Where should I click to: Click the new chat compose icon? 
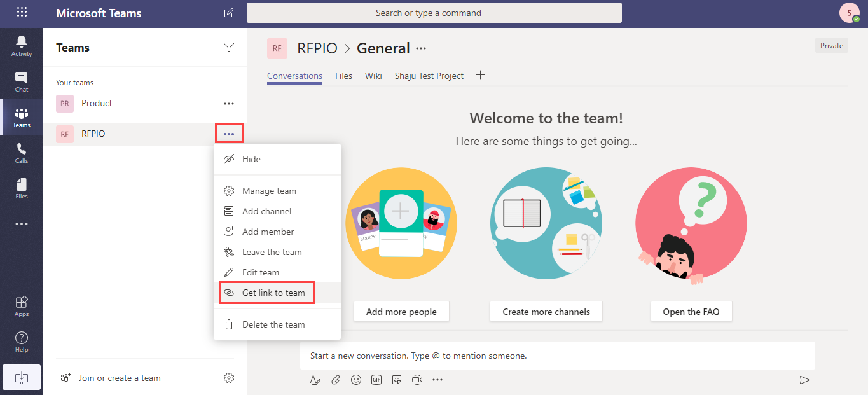click(229, 13)
